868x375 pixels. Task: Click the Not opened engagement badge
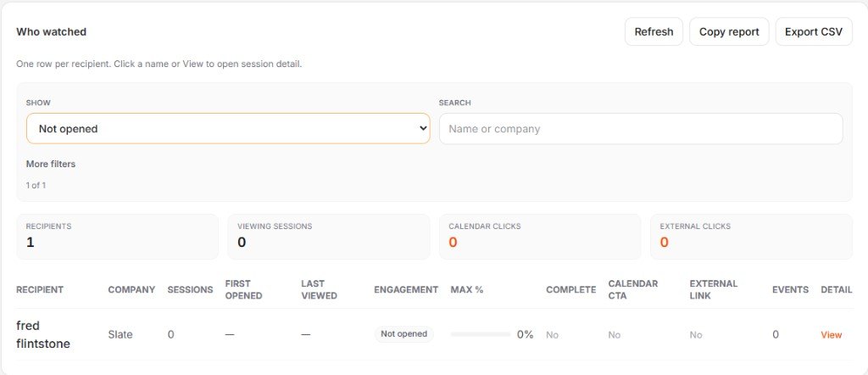tap(404, 334)
